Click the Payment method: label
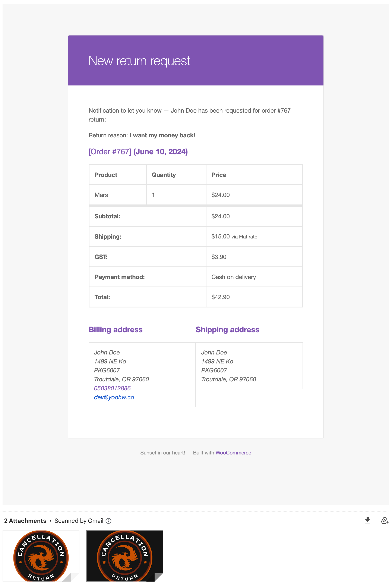392x585 pixels. (120, 277)
